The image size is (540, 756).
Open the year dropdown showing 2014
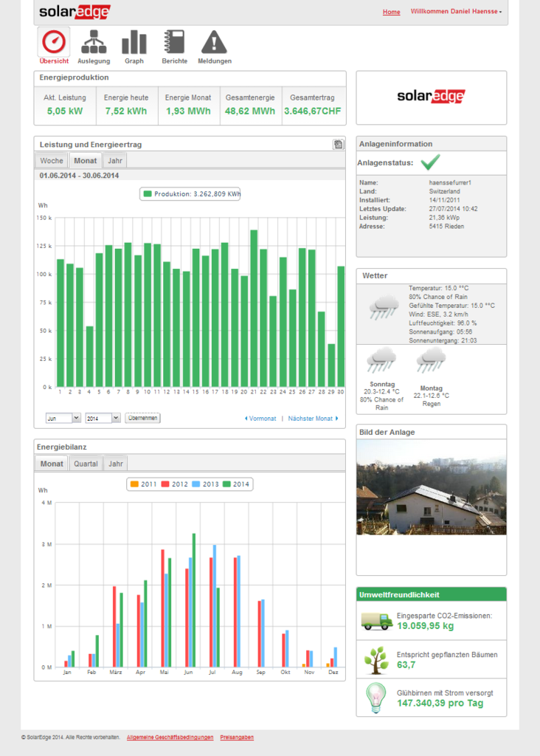[103, 418]
